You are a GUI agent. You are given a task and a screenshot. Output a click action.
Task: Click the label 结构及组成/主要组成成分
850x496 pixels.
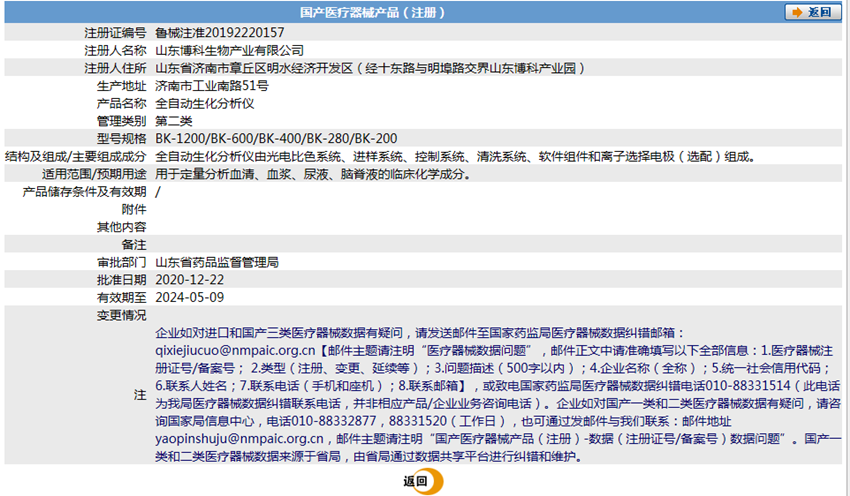[x=75, y=157]
